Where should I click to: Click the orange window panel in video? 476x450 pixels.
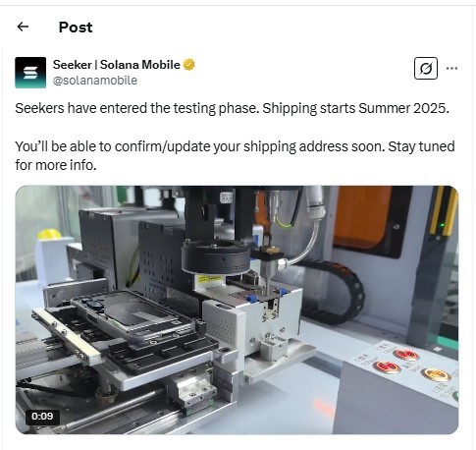click(362, 217)
